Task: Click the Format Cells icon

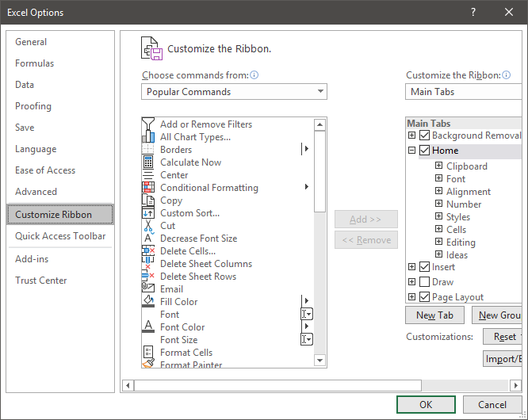Action: coord(148,352)
